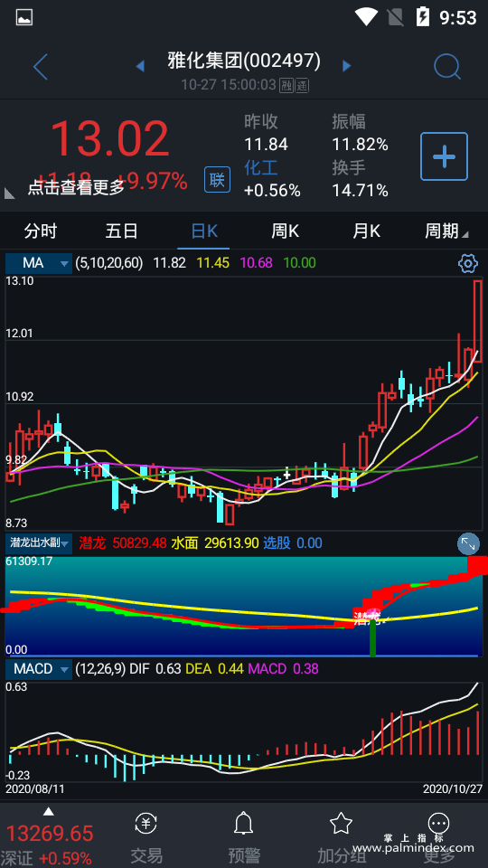Switch to 分时 tab

(x=41, y=231)
